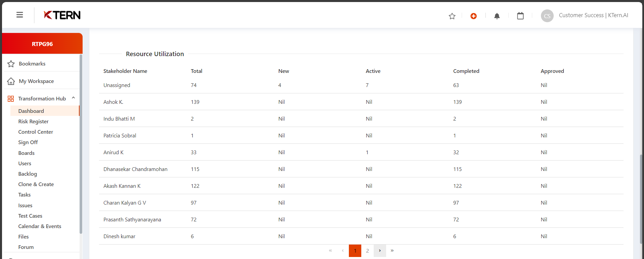This screenshot has width=644, height=259.
Task: Select Dashboard in sidebar
Action: click(45, 111)
